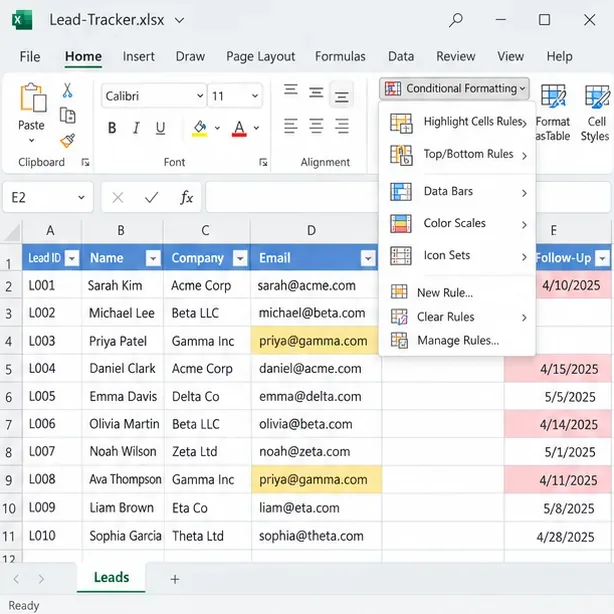Click the Excel app logo
This screenshot has height=614, width=614.
coord(22,20)
